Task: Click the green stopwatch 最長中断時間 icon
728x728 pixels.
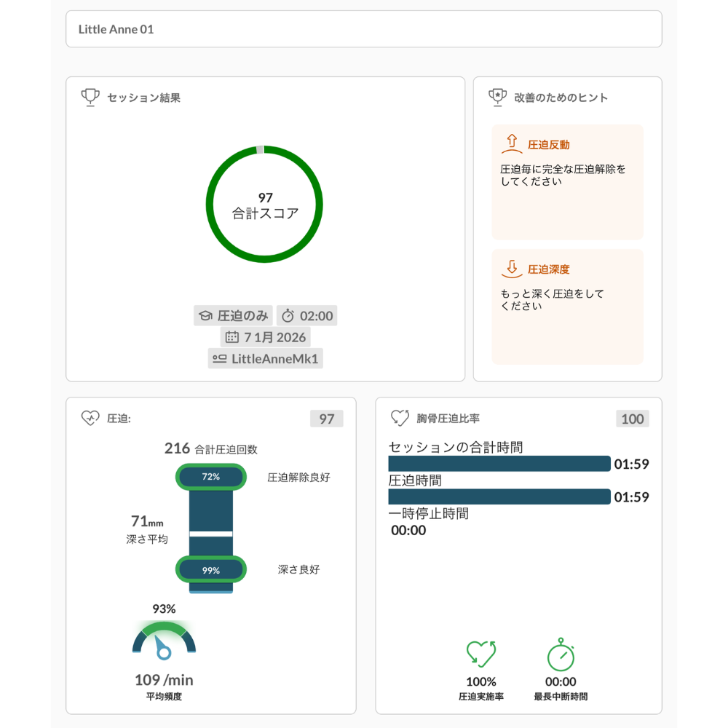Action: point(561,654)
